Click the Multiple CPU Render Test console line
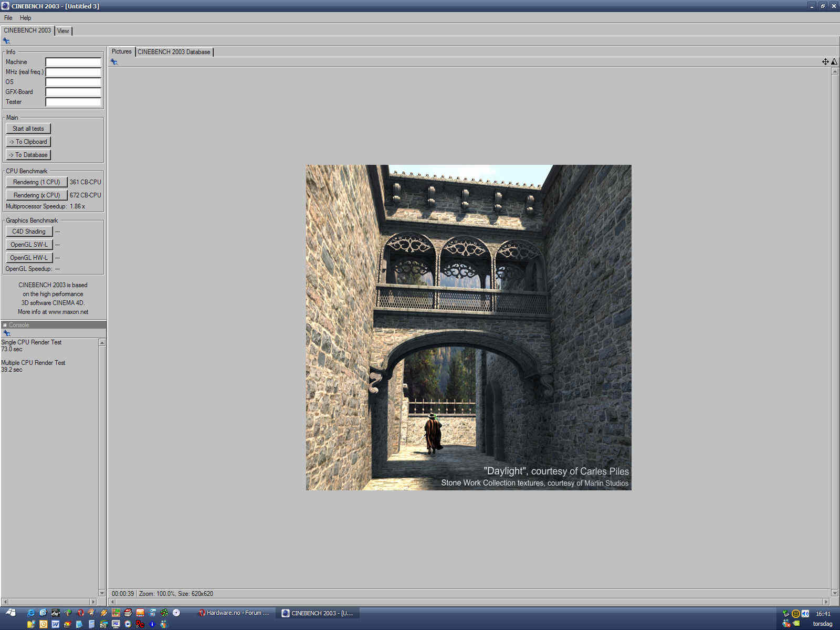Image resolution: width=840 pixels, height=630 pixels. pos(33,363)
